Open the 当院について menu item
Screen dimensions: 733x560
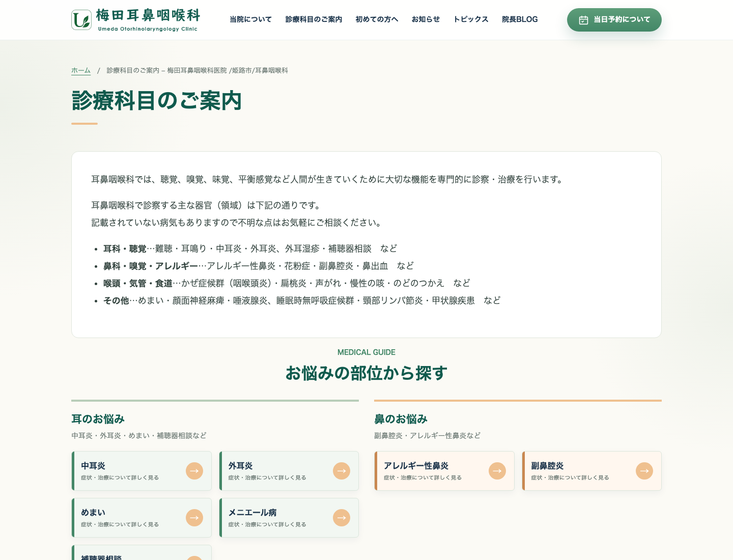(250, 19)
